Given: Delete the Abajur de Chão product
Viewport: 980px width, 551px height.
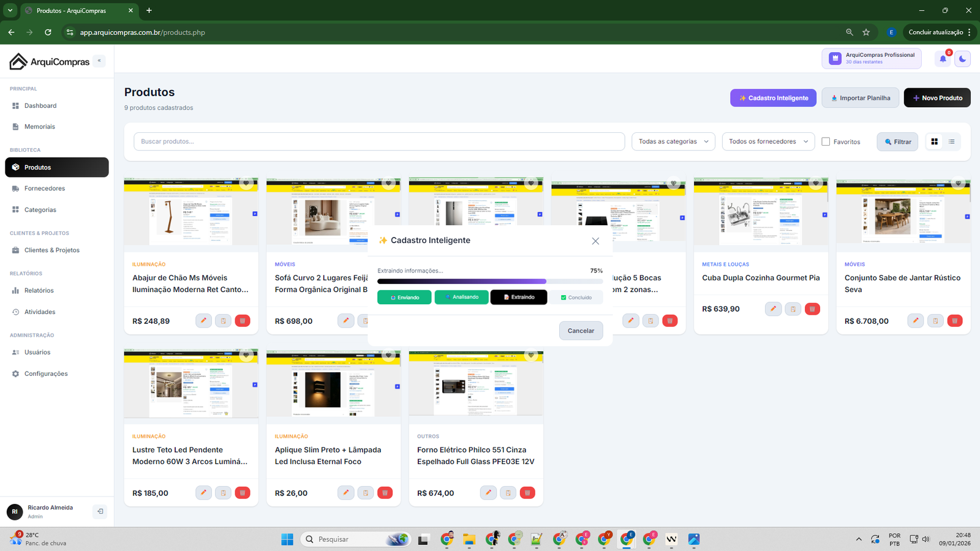Looking at the screenshot, I should click(243, 321).
